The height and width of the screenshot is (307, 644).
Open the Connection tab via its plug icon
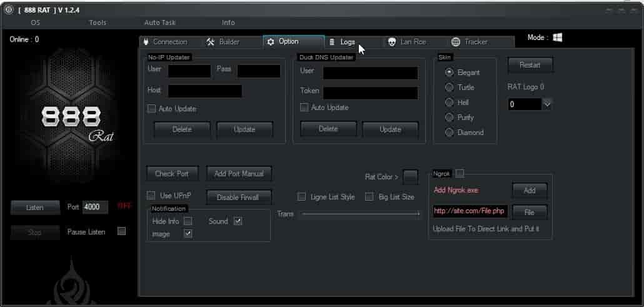tap(146, 42)
